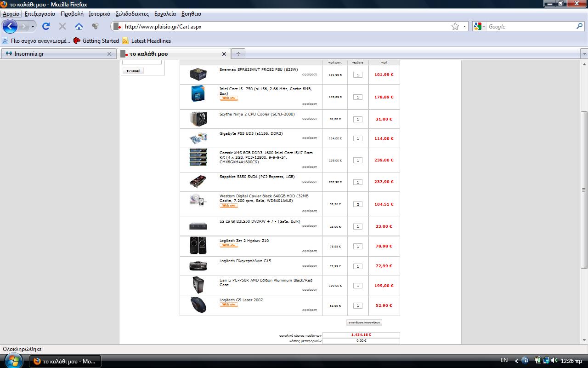Click the 'ανανέωση ποσοτήτων' button
Image resolution: width=588 pixels, height=368 pixels.
click(364, 322)
